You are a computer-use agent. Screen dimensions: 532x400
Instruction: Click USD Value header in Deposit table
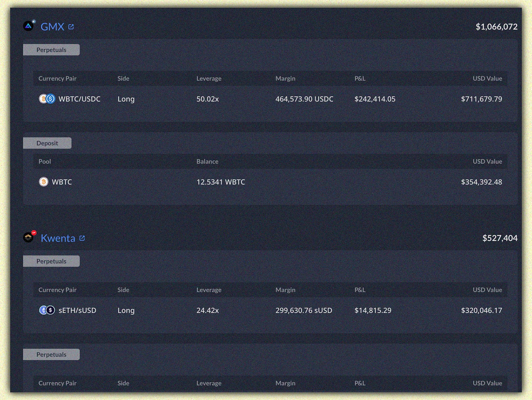(487, 162)
